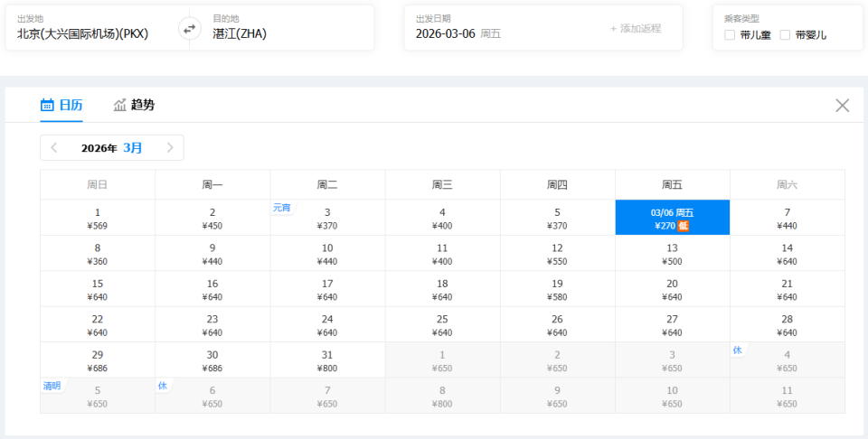Select March 9 priced ¥440

tap(212, 253)
